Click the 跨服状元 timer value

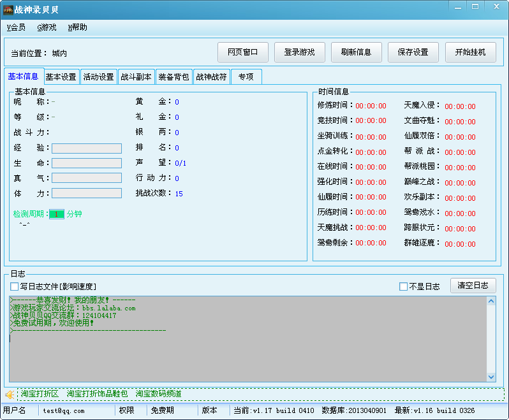[460, 229]
